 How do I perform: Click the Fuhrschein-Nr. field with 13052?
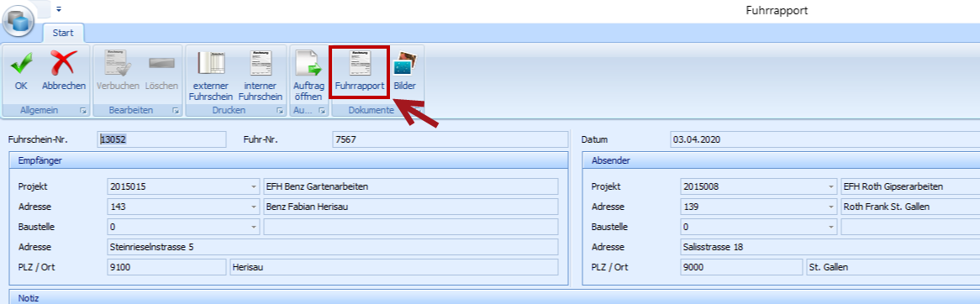162,140
